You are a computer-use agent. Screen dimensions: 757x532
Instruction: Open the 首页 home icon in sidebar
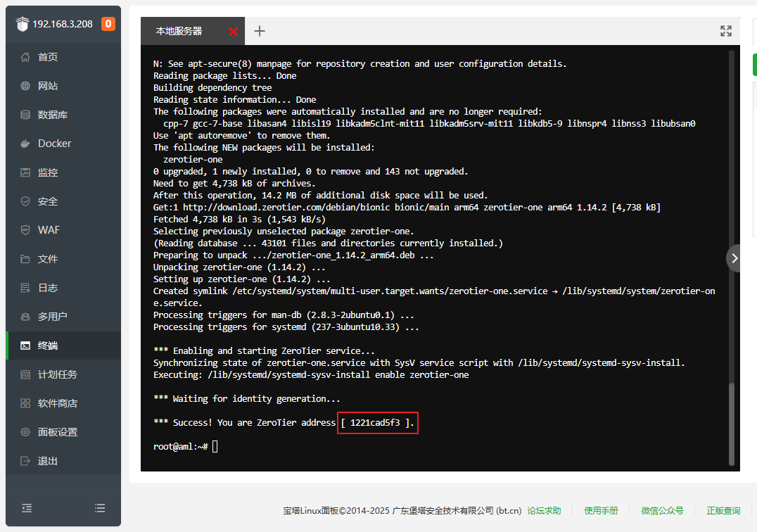[25, 57]
